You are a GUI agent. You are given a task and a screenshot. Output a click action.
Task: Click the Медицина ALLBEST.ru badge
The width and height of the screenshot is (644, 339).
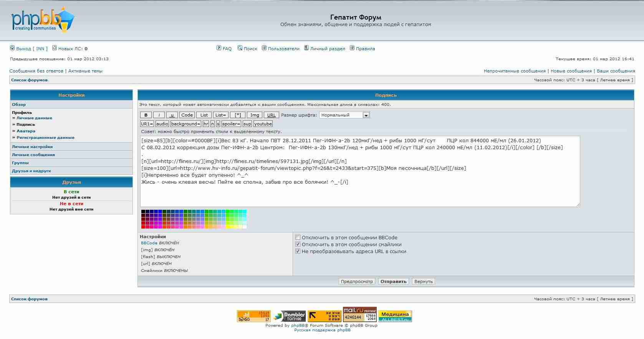pos(395,316)
